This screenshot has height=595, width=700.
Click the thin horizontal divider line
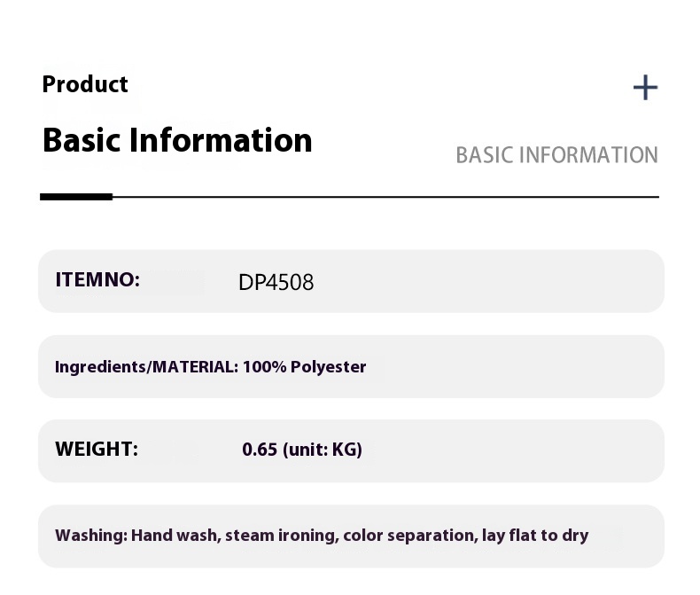point(385,197)
